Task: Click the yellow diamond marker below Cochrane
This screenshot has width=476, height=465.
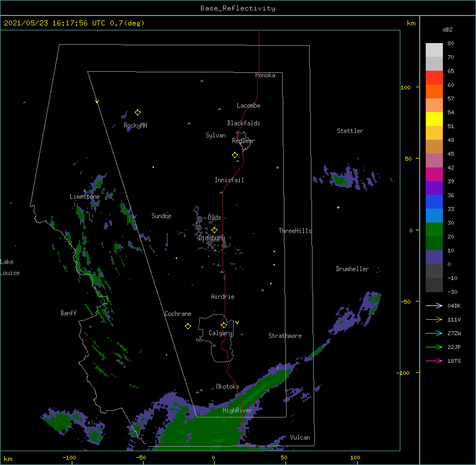Action: coord(188,326)
